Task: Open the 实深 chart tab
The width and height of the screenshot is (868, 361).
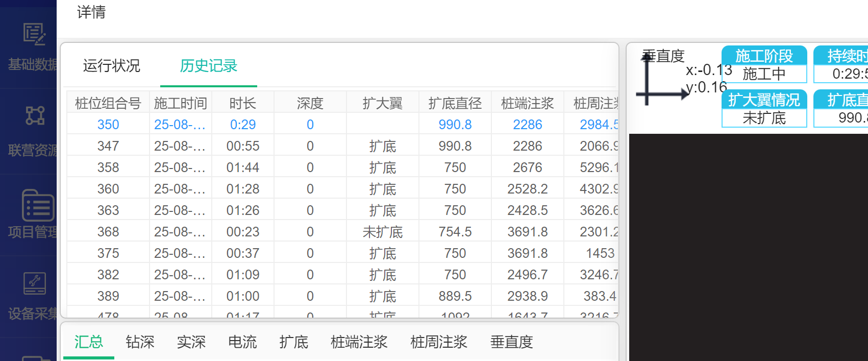Action: [191, 342]
